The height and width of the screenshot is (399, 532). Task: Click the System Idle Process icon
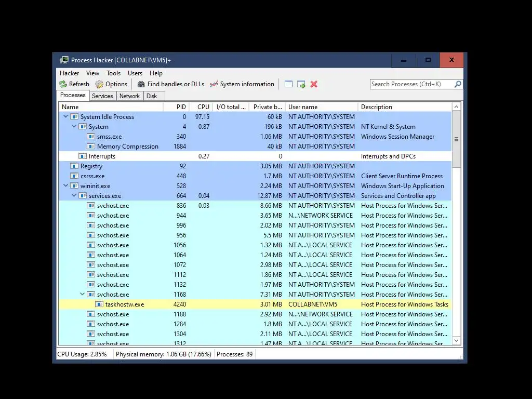coord(74,117)
